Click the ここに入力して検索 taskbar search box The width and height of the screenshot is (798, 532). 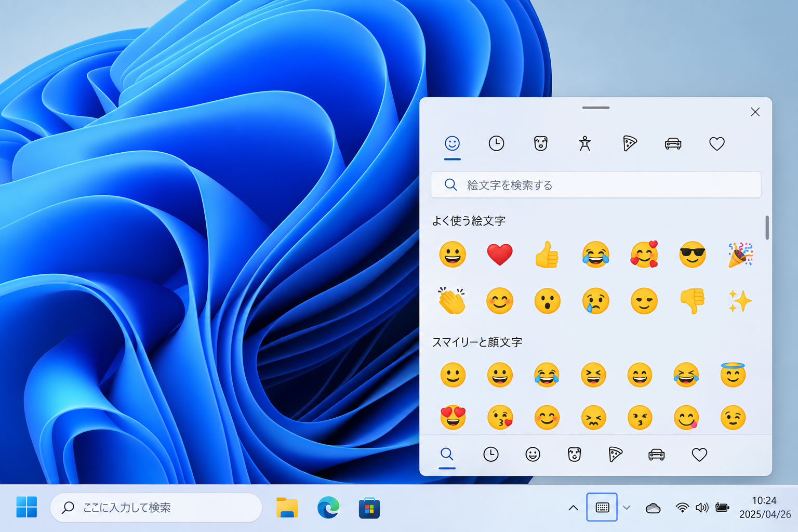point(156,508)
